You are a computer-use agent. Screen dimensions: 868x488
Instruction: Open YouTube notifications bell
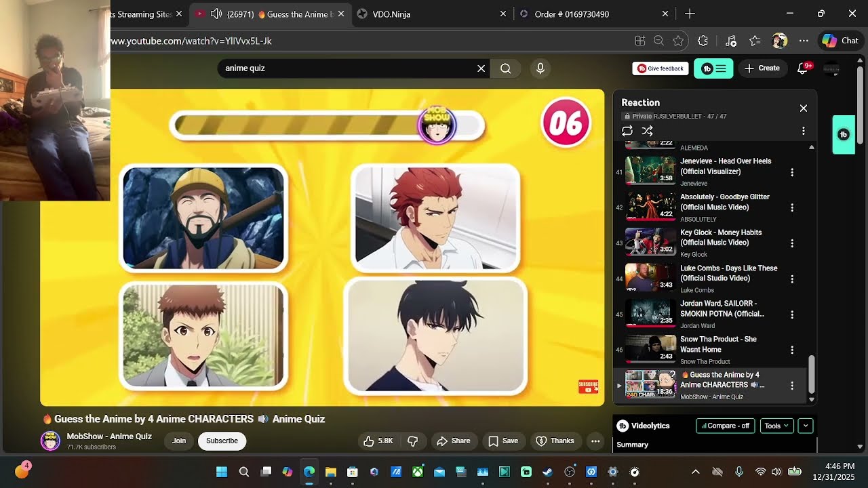(x=802, y=68)
